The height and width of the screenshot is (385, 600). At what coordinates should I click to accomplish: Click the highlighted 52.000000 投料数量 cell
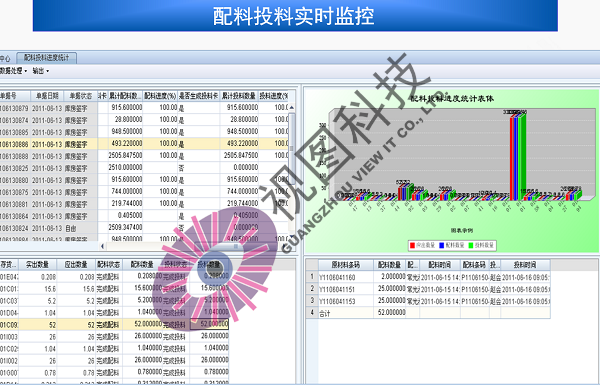click(209, 324)
